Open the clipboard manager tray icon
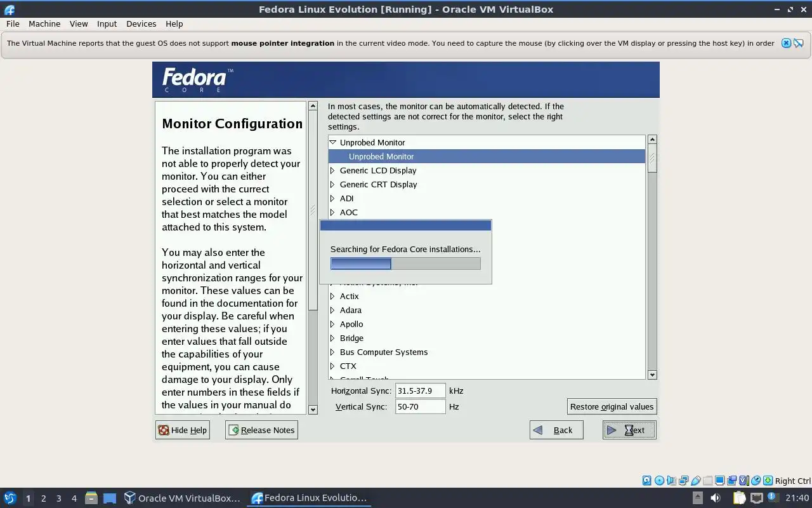This screenshot has width=812, height=508. click(x=740, y=498)
